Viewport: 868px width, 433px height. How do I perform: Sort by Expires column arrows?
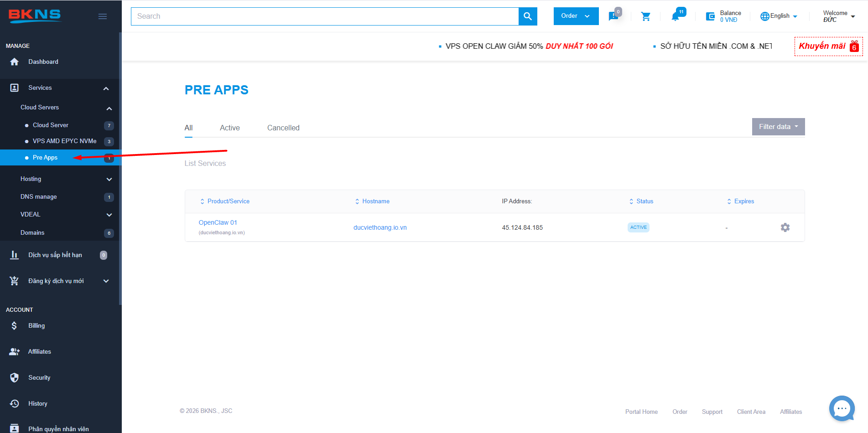[x=729, y=201]
